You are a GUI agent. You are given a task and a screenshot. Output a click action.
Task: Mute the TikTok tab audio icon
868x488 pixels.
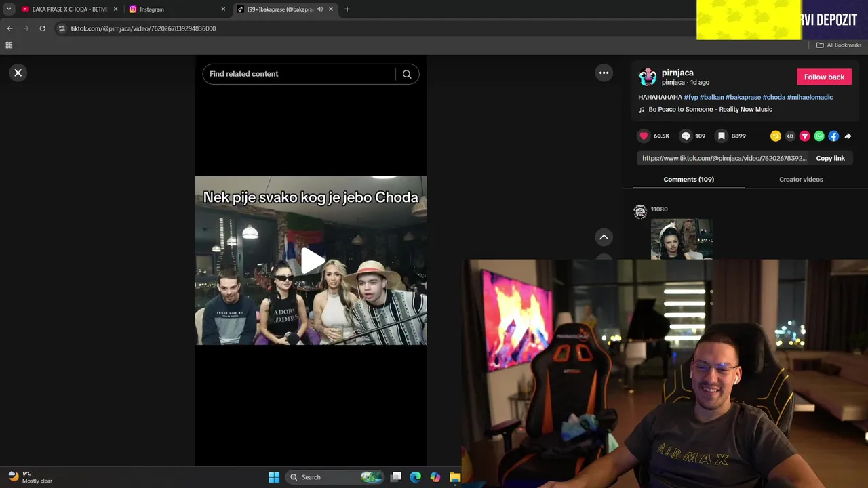click(320, 9)
